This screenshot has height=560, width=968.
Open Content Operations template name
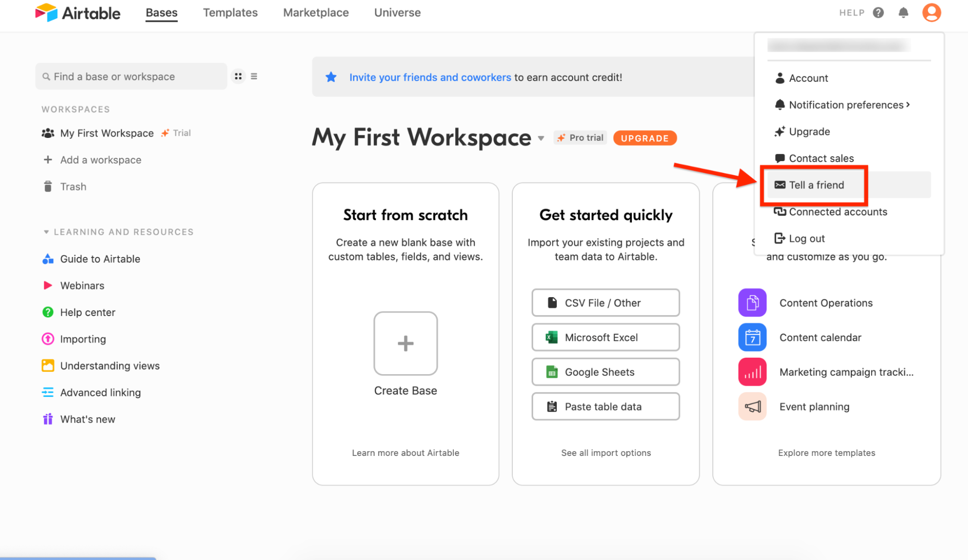click(x=826, y=303)
